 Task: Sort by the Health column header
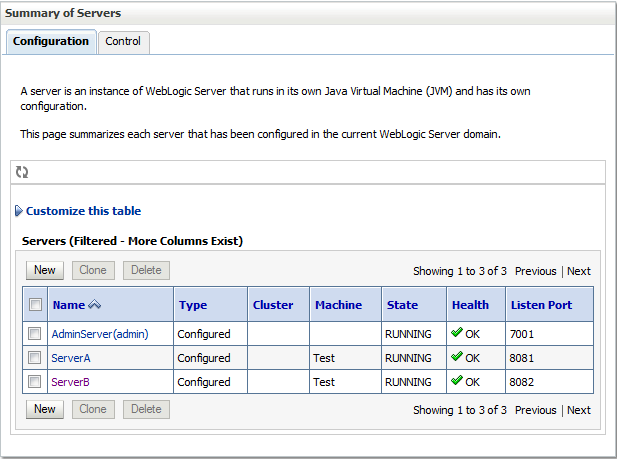tap(470, 305)
